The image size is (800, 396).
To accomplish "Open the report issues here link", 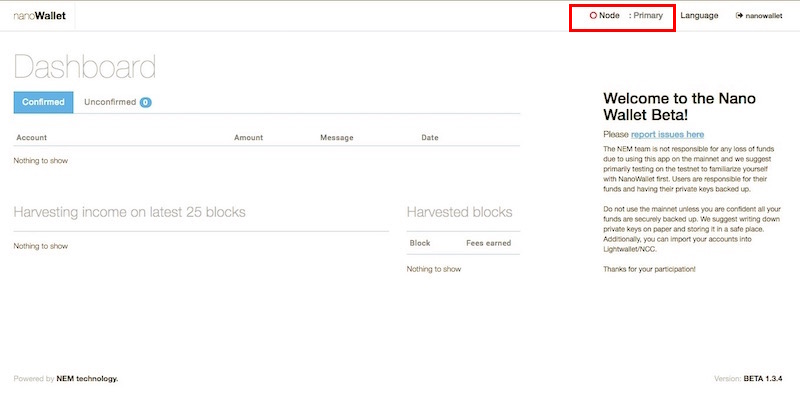I will pos(667,135).
